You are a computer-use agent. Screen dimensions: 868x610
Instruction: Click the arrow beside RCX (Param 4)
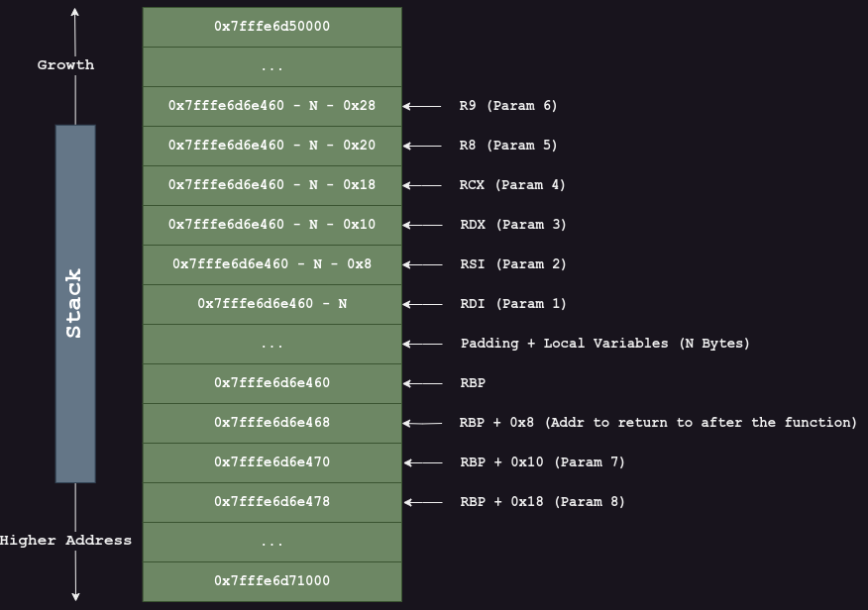coord(422,185)
